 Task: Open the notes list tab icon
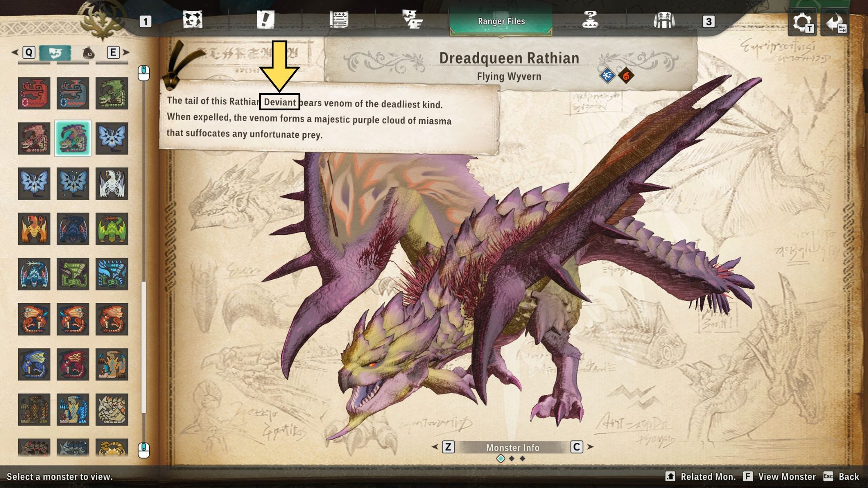pos(339,20)
